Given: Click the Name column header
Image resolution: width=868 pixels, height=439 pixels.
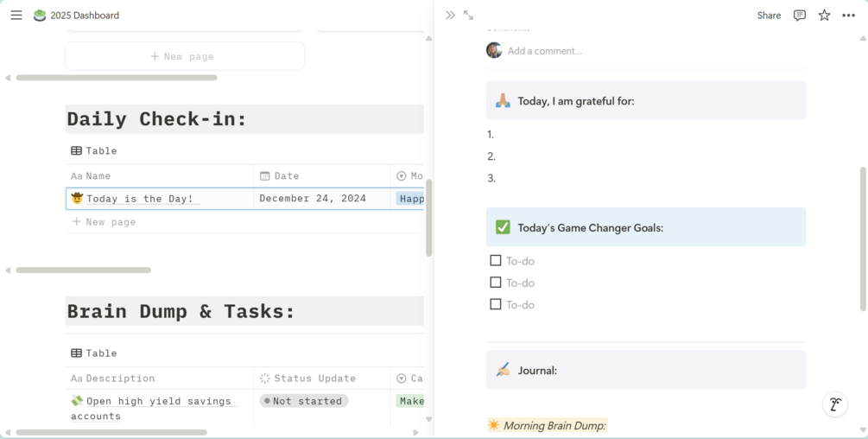Looking at the screenshot, I should [160, 176].
